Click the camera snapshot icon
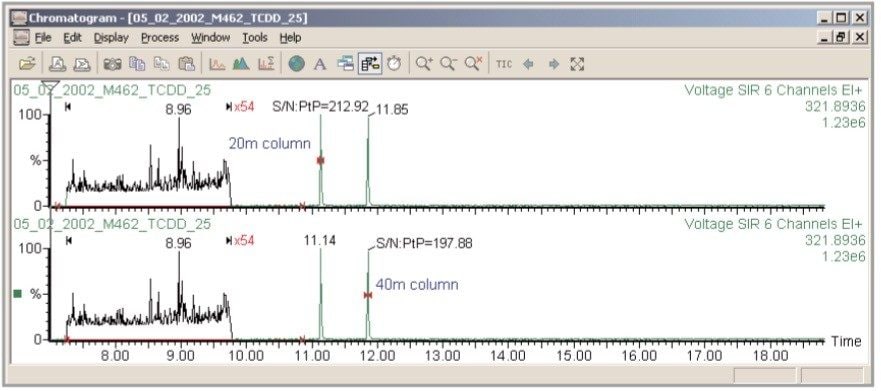881x391 pixels. tap(112, 64)
